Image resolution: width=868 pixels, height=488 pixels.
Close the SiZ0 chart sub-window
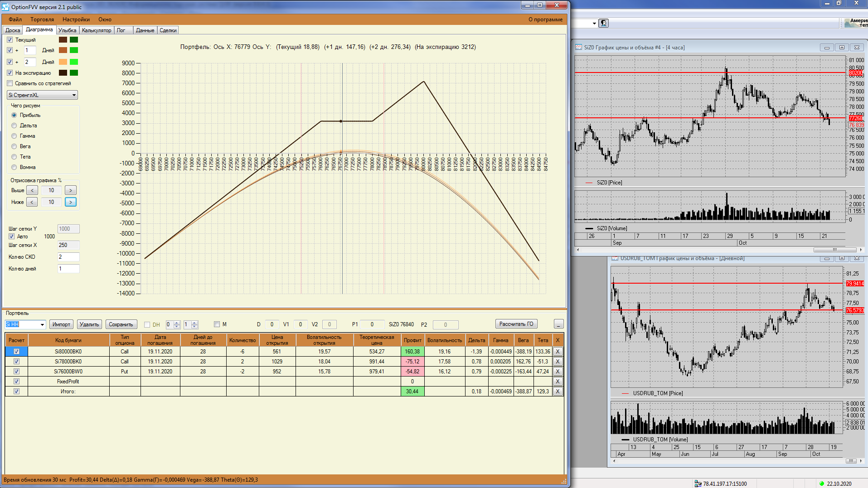pyautogui.click(x=857, y=48)
